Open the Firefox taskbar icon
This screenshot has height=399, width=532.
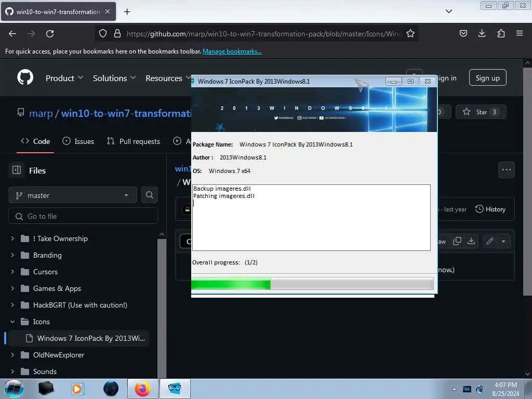click(x=142, y=389)
